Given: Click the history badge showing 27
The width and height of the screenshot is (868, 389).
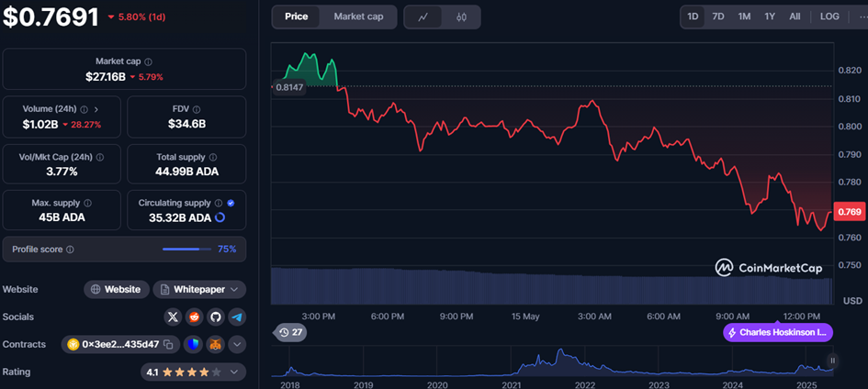Looking at the screenshot, I should pos(291,333).
